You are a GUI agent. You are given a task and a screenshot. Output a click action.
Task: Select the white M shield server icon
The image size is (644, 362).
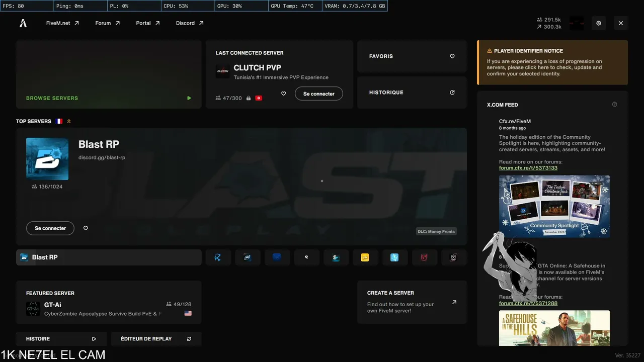point(454,257)
